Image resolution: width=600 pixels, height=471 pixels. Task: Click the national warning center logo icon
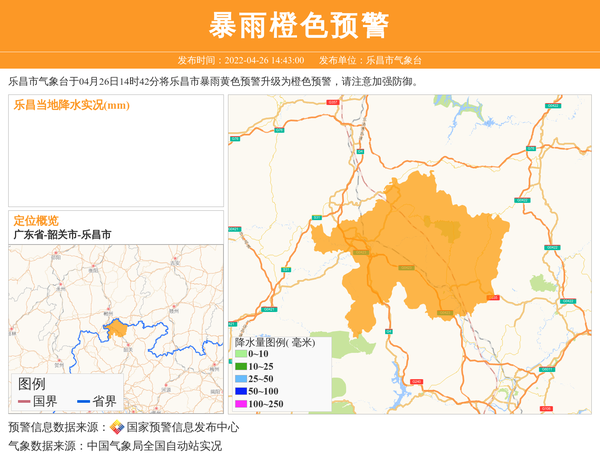tap(117, 427)
